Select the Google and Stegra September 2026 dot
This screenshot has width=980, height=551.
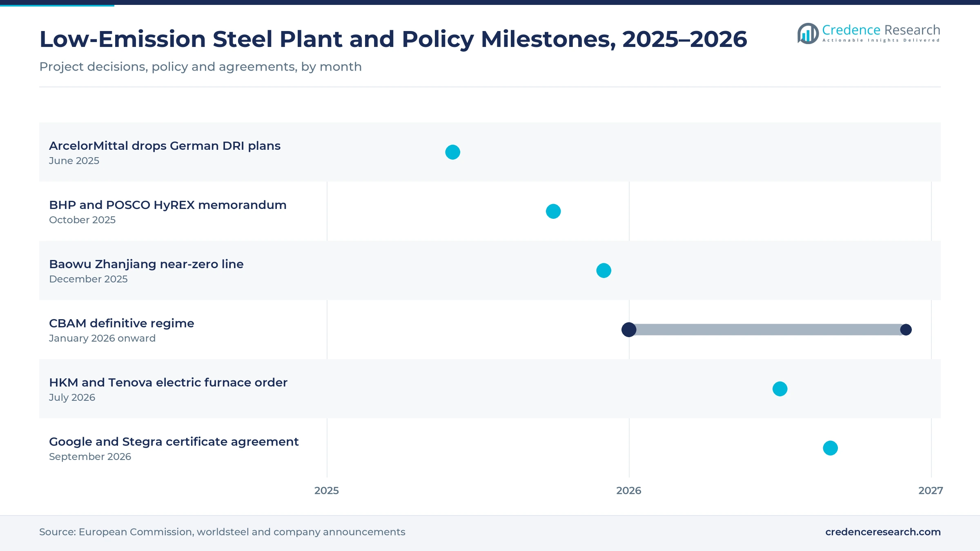click(x=830, y=448)
